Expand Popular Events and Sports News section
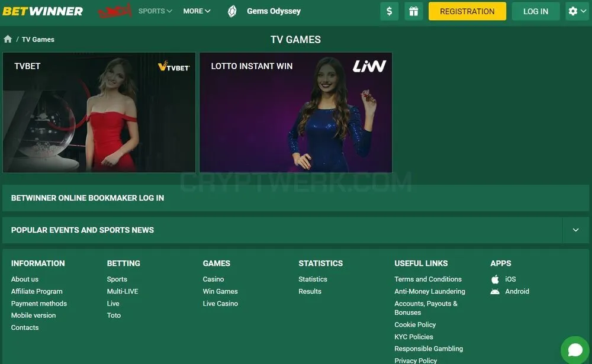This screenshot has height=364, width=592. pos(575,230)
